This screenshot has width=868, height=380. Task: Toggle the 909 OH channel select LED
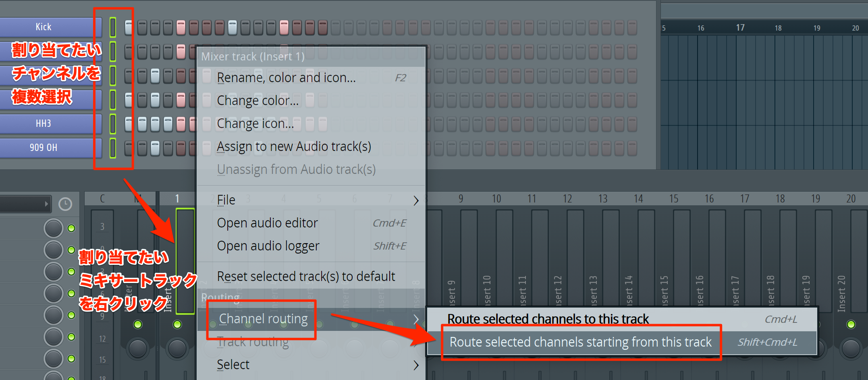[113, 148]
